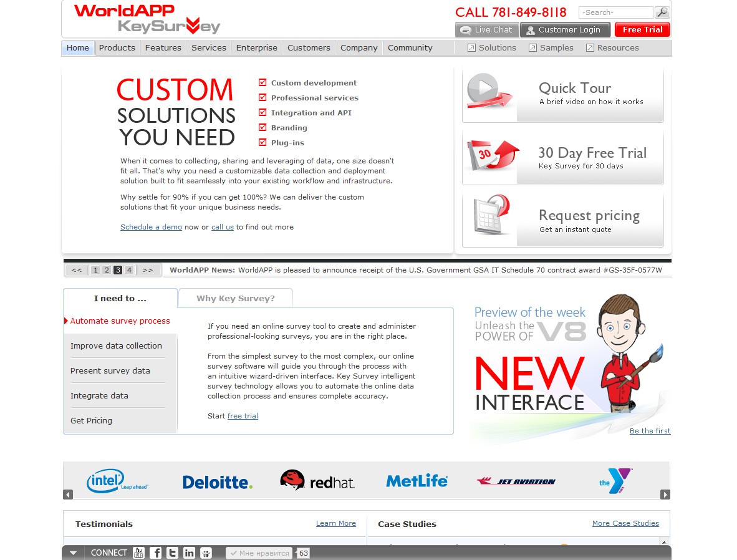The width and height of the screenshot is (737, 560).
Task: Click the MetLife logo
Action: (x=417, y=481)
